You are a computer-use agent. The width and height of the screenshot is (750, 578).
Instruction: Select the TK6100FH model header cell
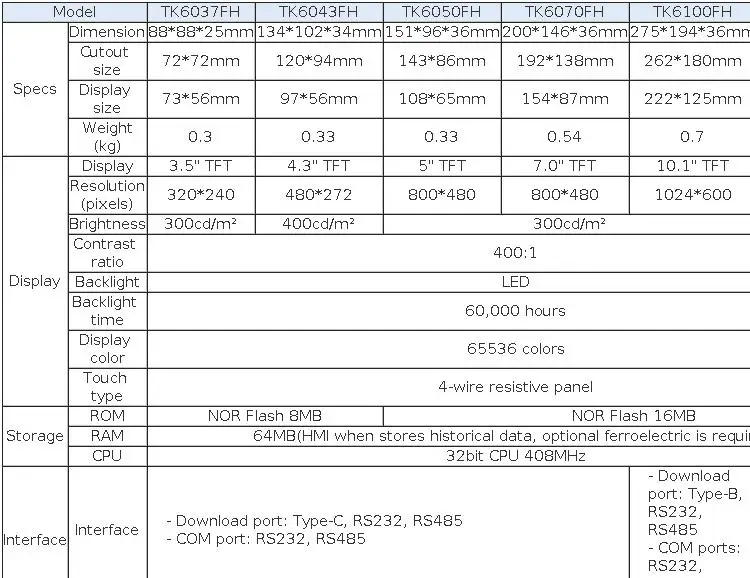692,11
